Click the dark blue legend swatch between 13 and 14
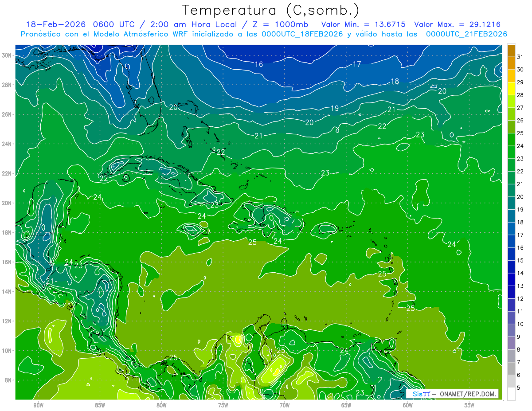 [x=511, y=280]
